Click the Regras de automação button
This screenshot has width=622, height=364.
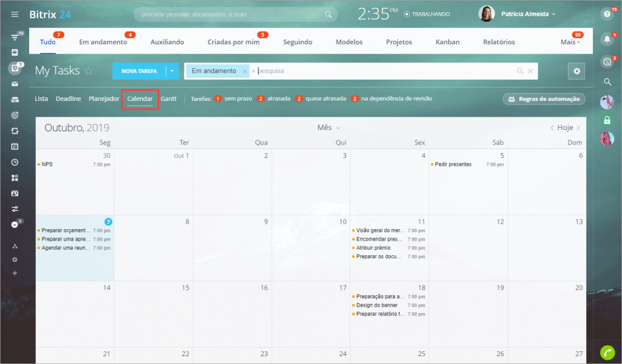[544, 98]
